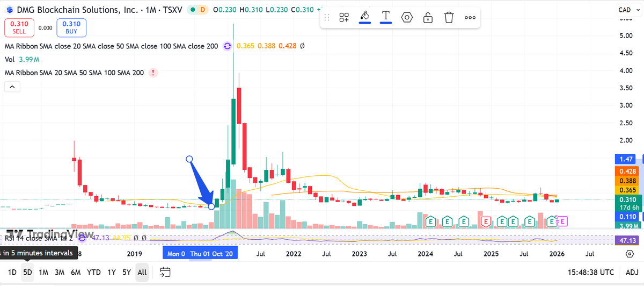Select the YTD time range

[x=94, y=273]
